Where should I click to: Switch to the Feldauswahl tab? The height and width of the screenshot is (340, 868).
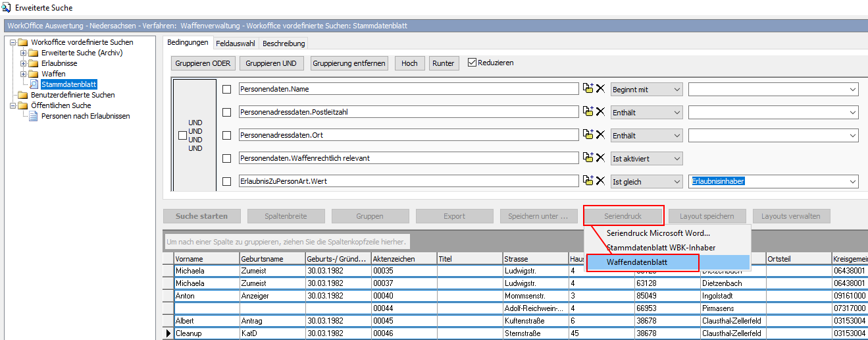coord(236,43)
